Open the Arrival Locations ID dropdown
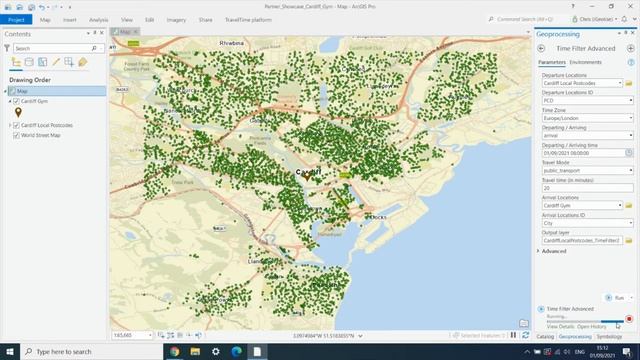640x360 pixels. (631, 223)
